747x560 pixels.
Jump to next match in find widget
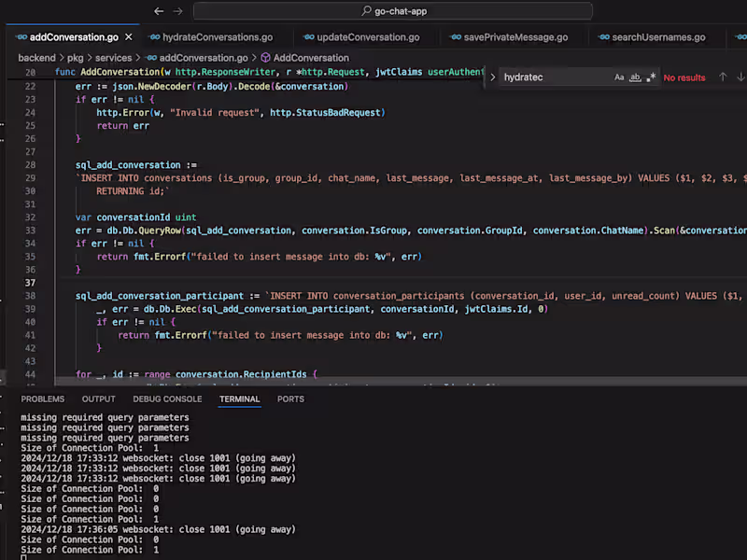[x=740, y=77]
